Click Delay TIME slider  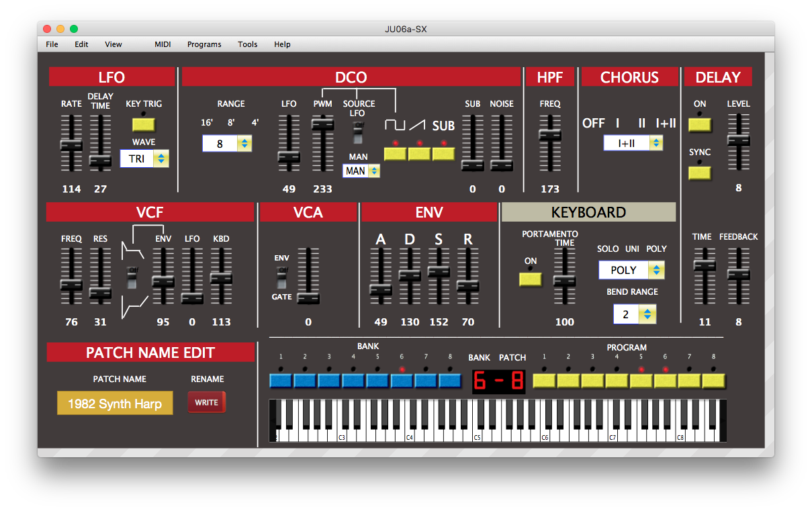[705, 276]
